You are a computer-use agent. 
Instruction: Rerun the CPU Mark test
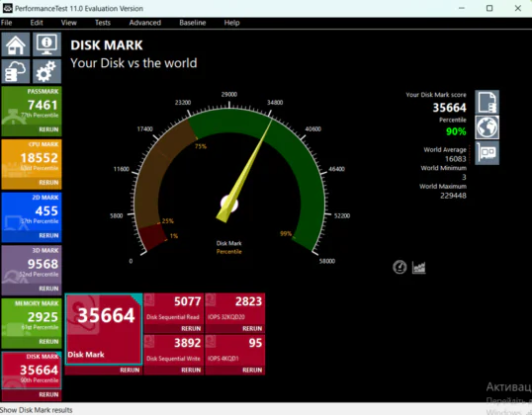tap(48, 183)
